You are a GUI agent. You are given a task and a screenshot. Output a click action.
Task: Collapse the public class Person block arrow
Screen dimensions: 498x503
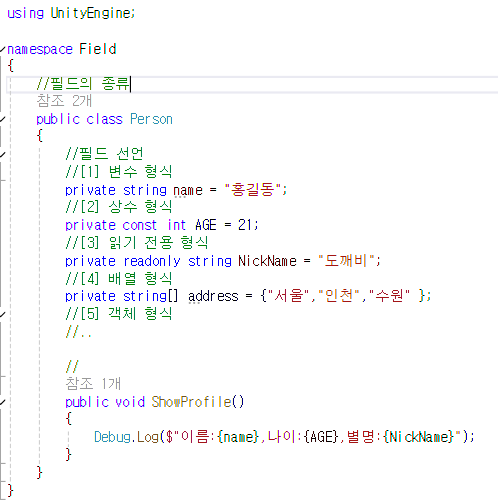(3, 119)
